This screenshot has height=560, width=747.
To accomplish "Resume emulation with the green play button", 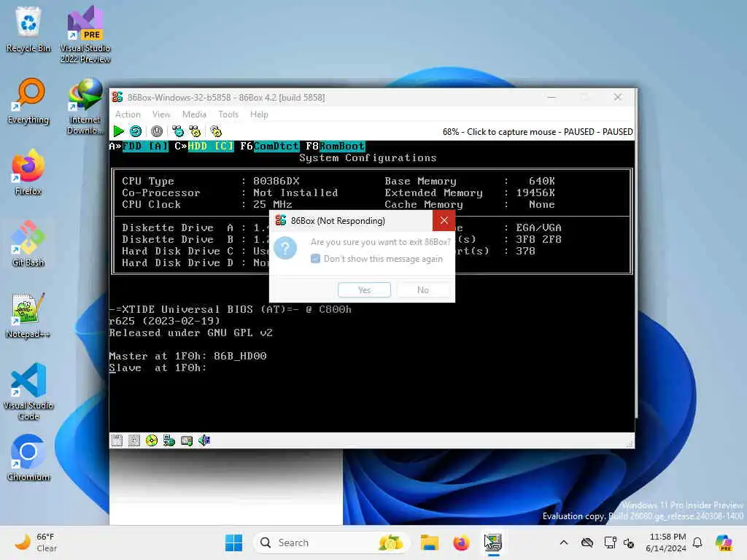I will (119, 131).
